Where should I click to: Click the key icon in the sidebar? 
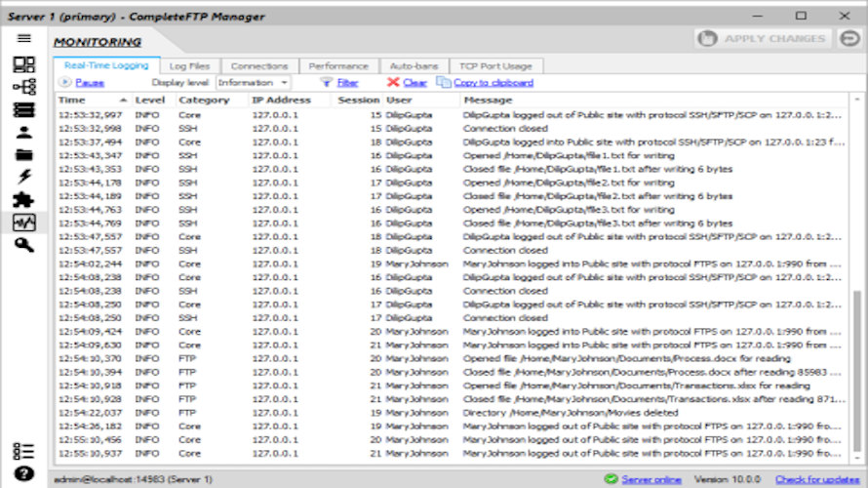pyautogui.click(x=23, y=245)
